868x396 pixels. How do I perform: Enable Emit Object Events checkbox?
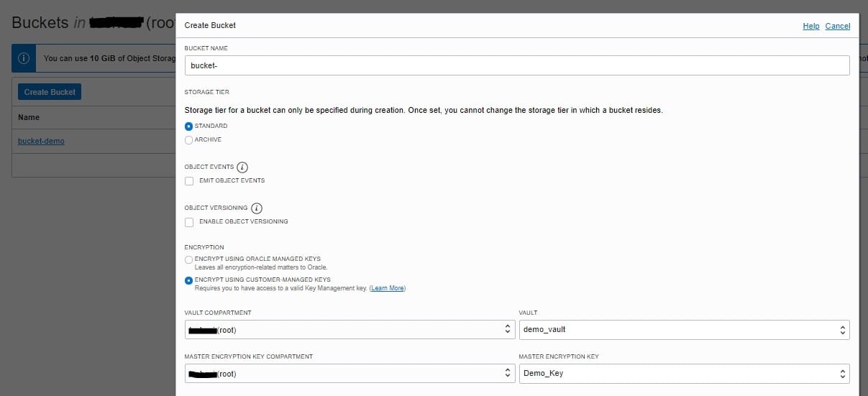click(189, 180)
